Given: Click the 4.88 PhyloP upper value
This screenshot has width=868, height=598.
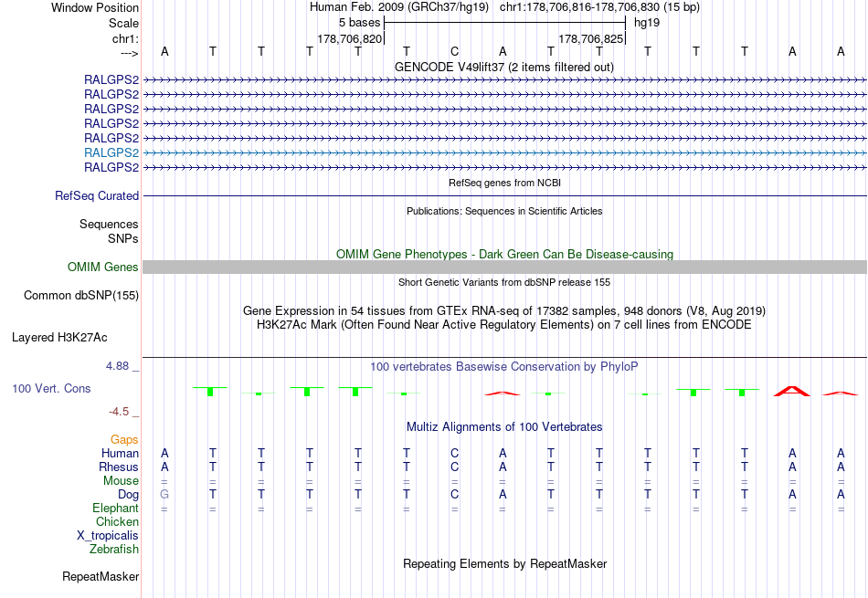Looking at the screenshot, I should point(117,366).
